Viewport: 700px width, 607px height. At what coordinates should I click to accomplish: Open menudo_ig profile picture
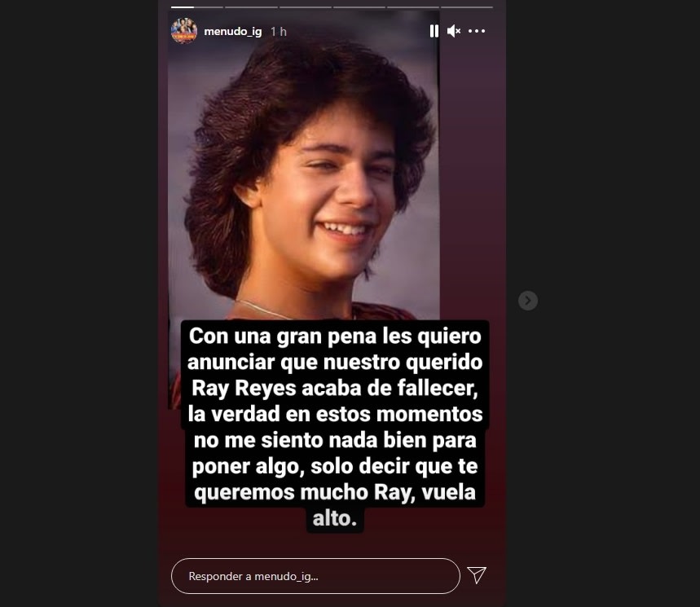pos(184,31)
